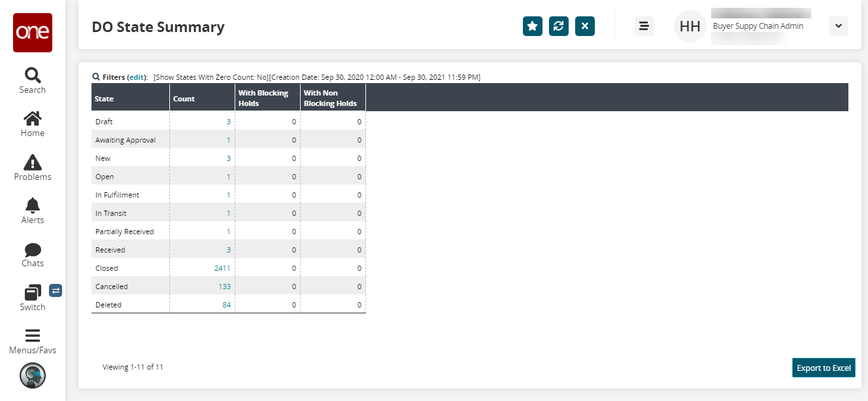
Task: Refresh the DO State Summary report
Action: click(x=559, y=26)
